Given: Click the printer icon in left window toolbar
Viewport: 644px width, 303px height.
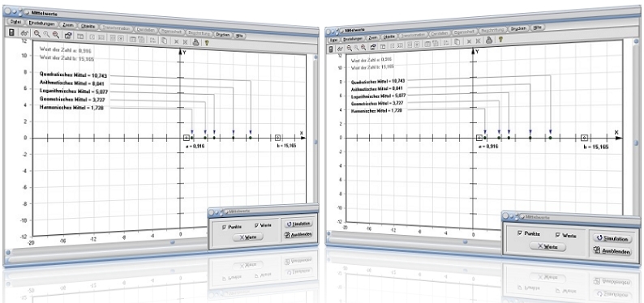Looking at the screenshot, I should pyautogui.click(x=196, y=41).
